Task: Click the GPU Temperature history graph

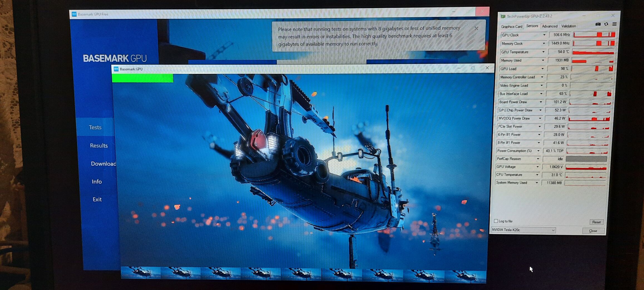Action: click(593, 52)
